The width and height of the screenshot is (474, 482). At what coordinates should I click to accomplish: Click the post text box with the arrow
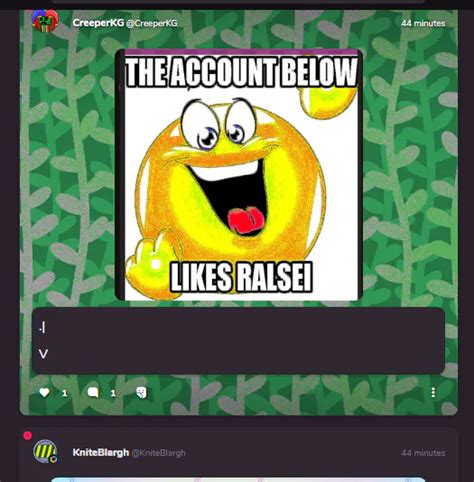point(239,341)
